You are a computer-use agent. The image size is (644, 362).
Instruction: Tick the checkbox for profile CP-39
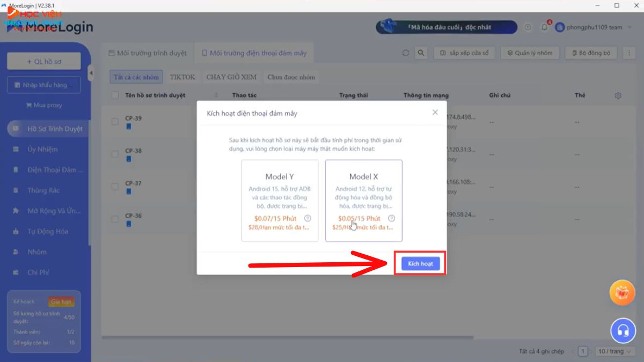tap(115, 122)
